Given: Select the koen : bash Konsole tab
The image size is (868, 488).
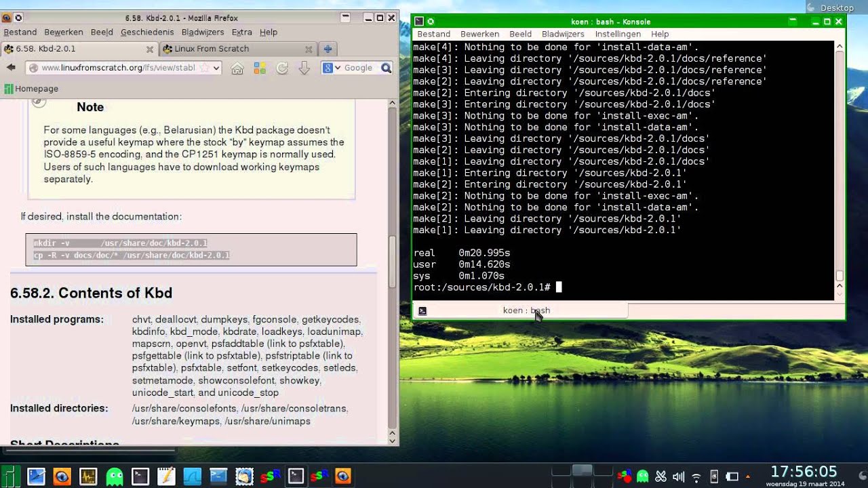Looking at the screenshot, I should (521, 310).
